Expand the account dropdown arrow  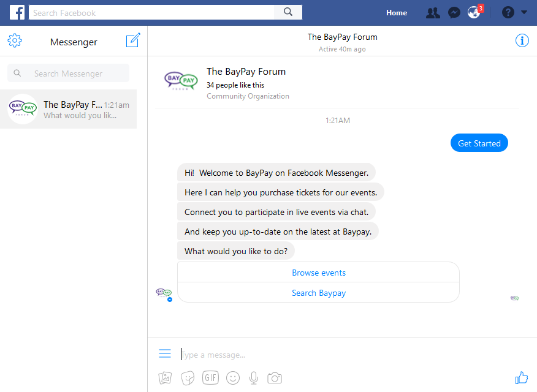[x=524, y=12]
